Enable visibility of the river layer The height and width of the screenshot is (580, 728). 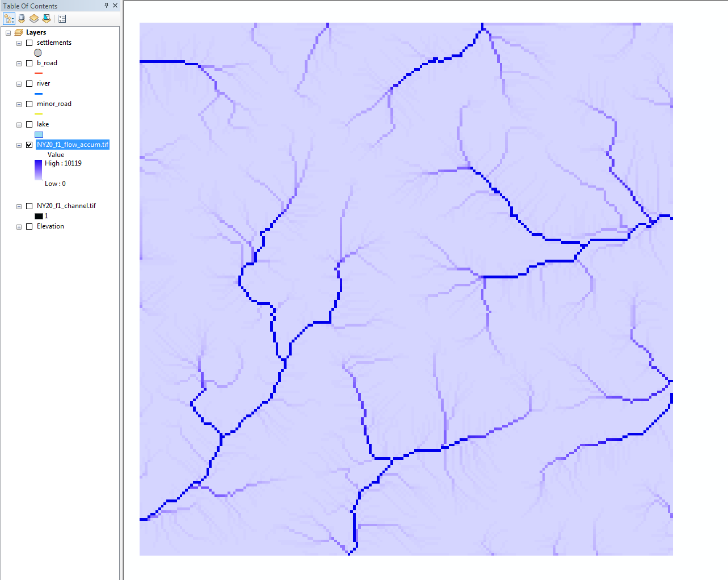click(28, 83)
